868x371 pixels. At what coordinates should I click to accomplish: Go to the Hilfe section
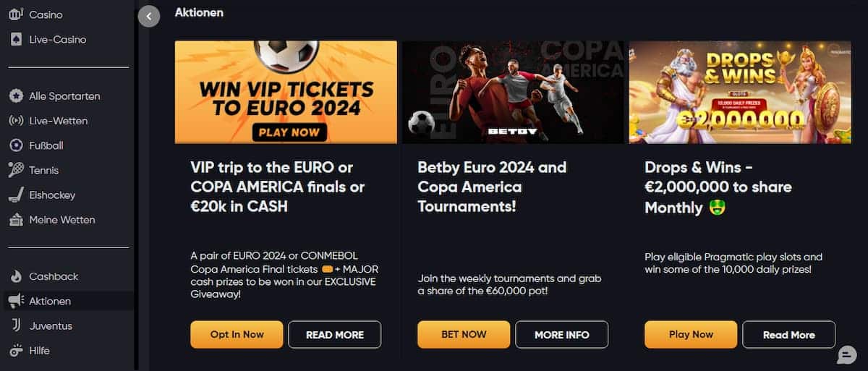[x=39, y=350]
